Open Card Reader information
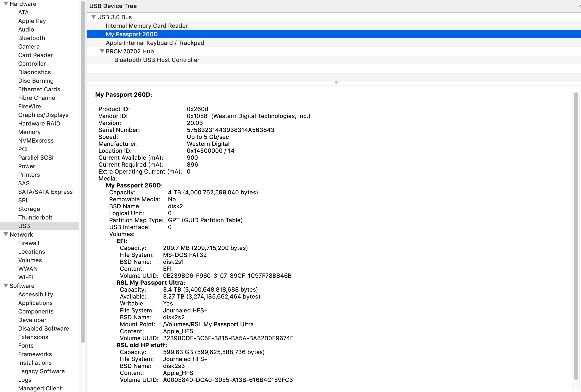Image resolution: width=581 pixels, height=392 pixels. coord(36,55)
